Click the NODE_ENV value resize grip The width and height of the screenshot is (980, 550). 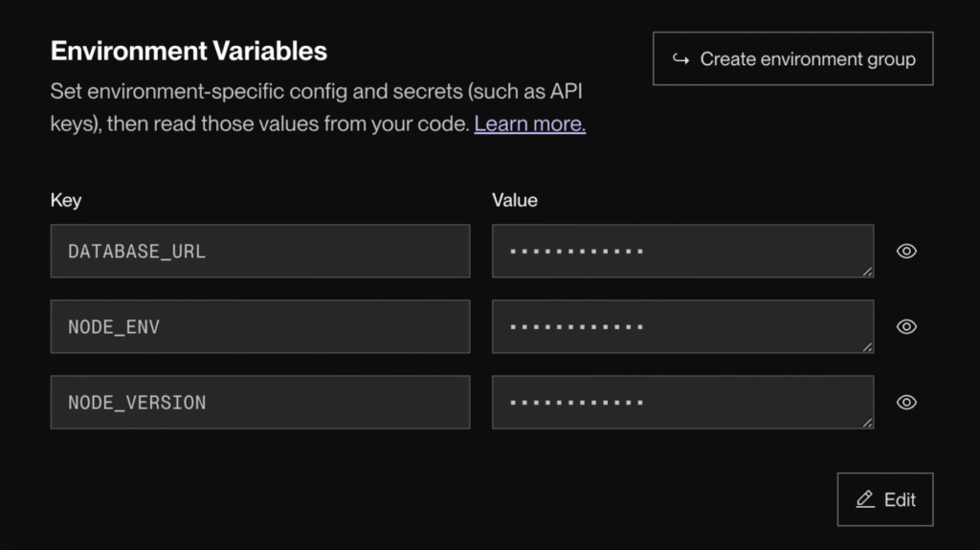tap(867, 347)
